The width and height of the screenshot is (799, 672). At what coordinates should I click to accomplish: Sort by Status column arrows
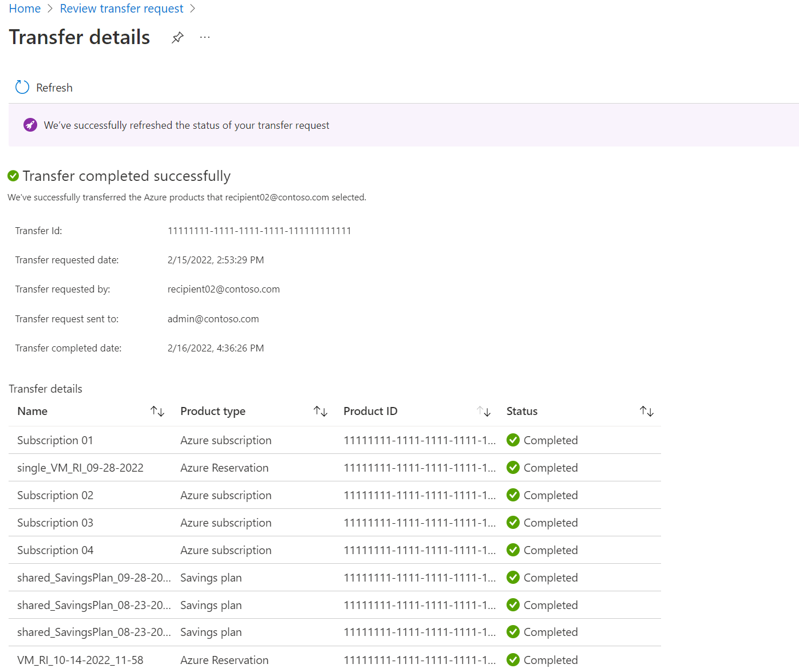click(647, 411)
